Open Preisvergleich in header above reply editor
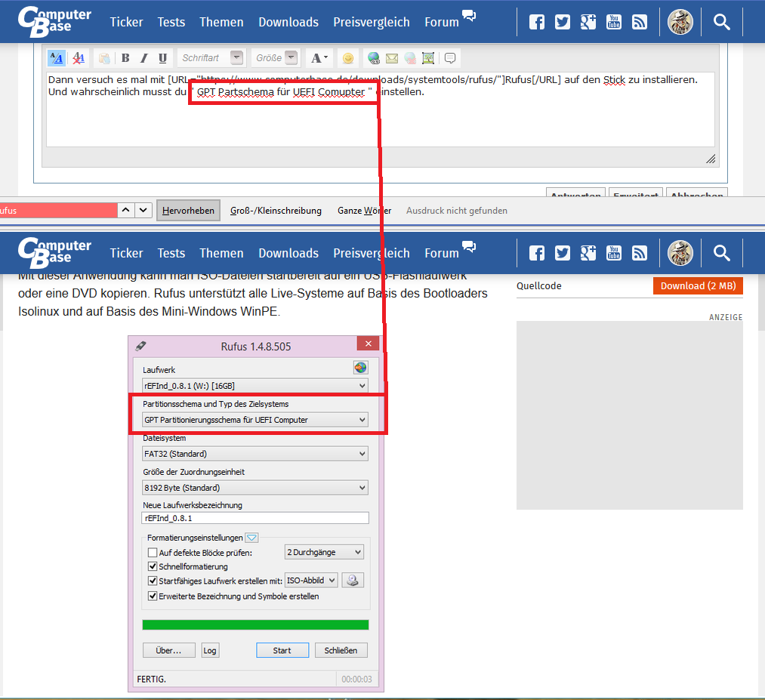The width and height of the screenshot is (765, 700). point(372,22)
